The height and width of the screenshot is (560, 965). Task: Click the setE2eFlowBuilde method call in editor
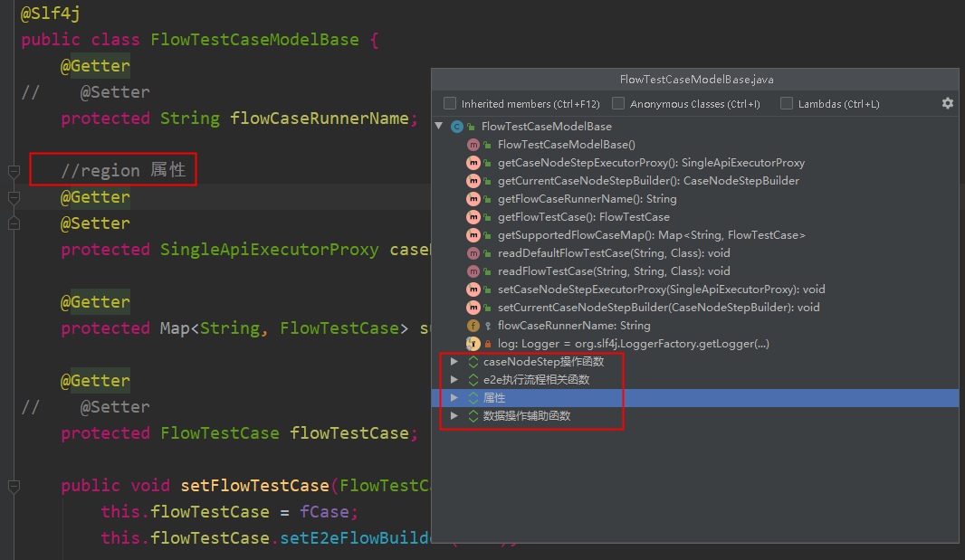coord(356,538)
